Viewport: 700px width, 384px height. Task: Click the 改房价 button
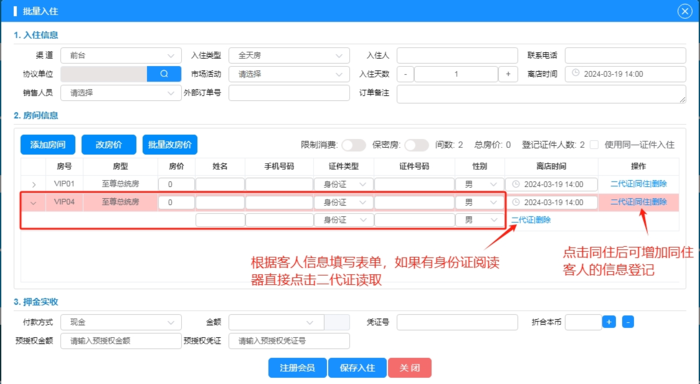[x=109, y=145]
